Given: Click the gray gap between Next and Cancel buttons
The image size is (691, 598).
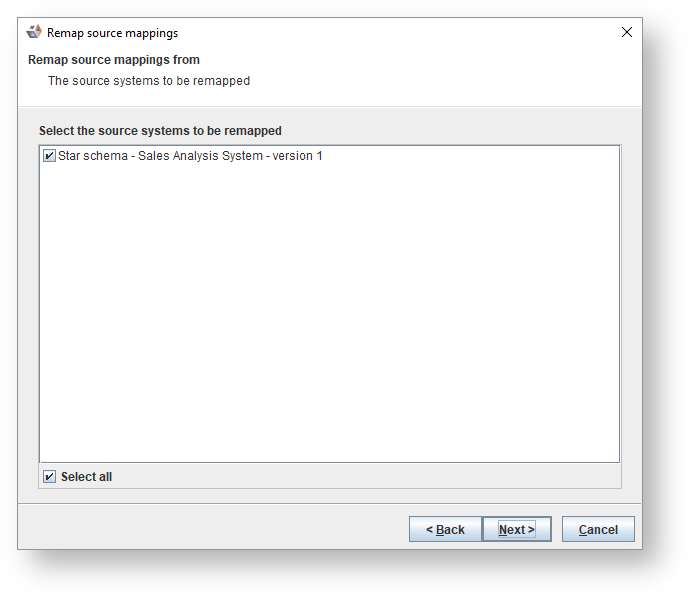Looking at the screenshot, I should tap(557, 529).
